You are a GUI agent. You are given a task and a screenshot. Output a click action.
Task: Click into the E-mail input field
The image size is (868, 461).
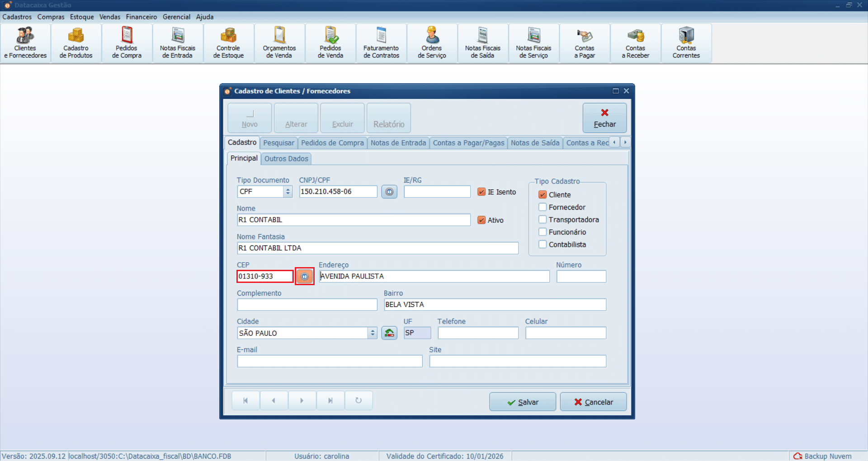click(x=330, y=361)
